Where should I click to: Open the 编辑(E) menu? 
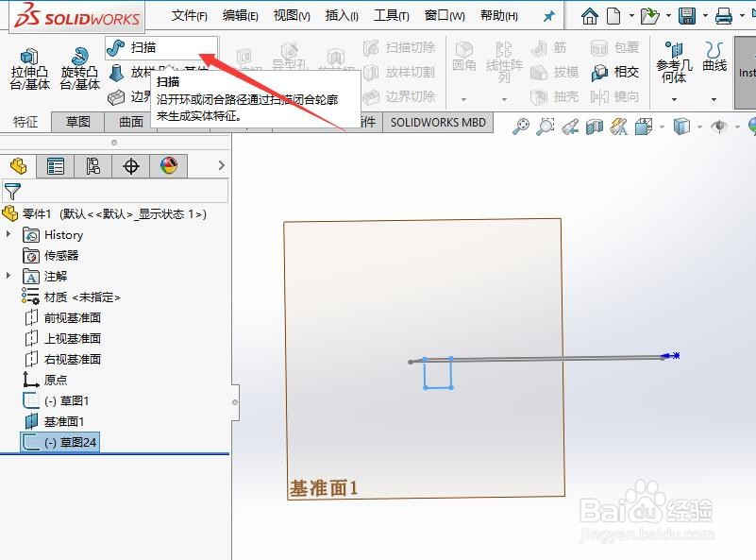241,16
